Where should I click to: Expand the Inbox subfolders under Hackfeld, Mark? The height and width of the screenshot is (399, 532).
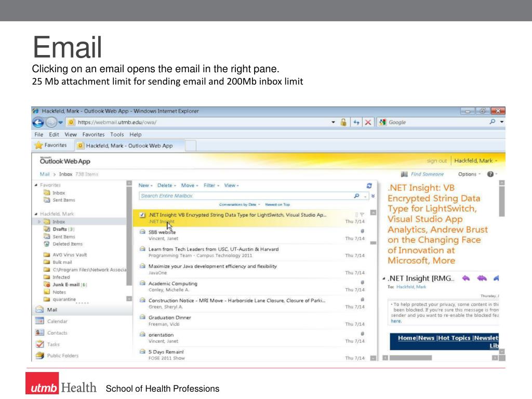point(39,221)
